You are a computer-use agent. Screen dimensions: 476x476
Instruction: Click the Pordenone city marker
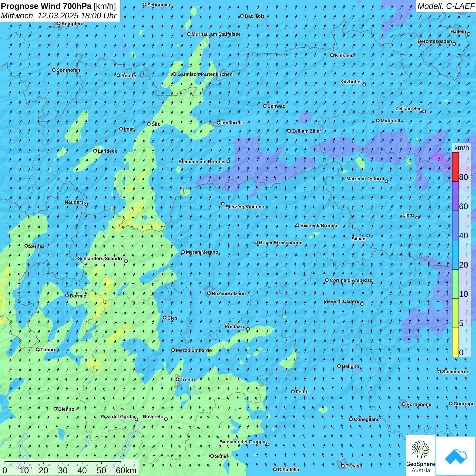click(404, 404)
